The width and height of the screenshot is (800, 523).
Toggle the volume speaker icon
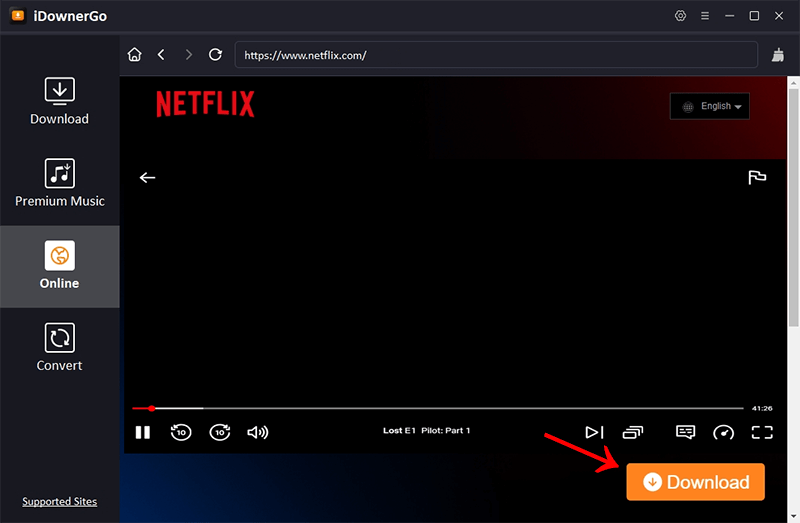click(x=258, y=432)
